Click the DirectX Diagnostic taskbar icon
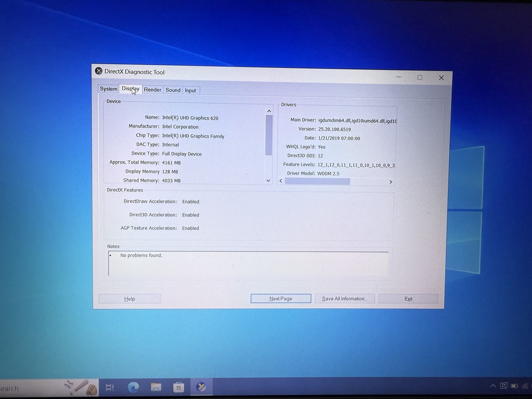 click(x=201, y=387)
